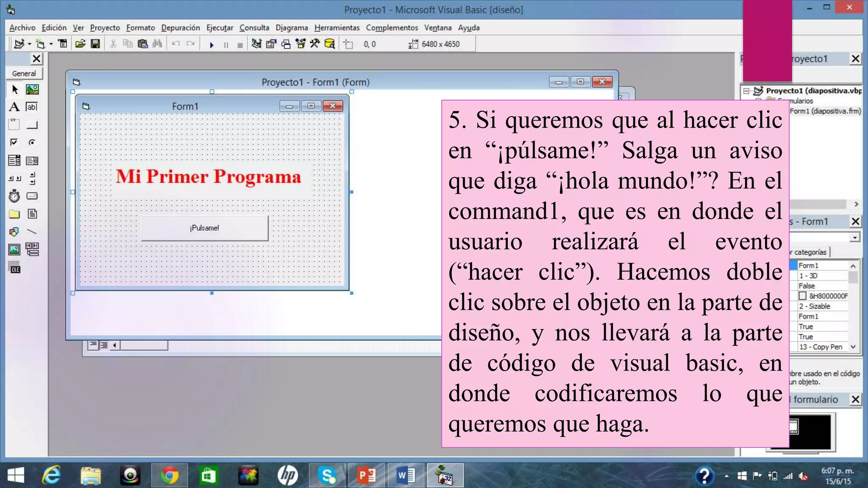Open the Depuración menu
This screenshot has height=488, width=868.
coord(181,28)
